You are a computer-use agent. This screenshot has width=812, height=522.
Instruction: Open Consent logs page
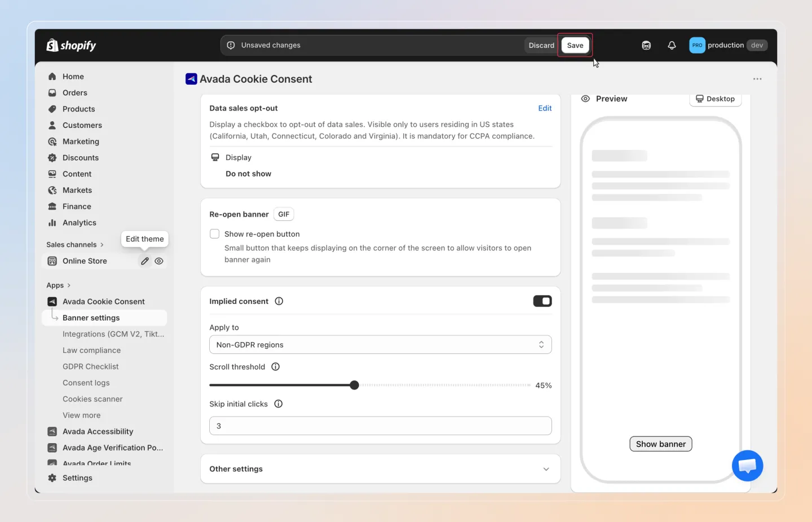86,383
